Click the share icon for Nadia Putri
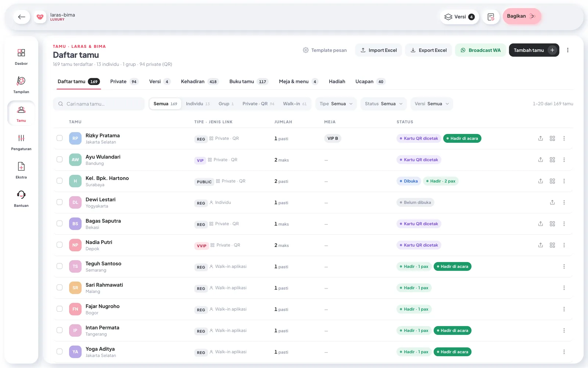This screenshot has height=368, width=588. pos(541,245)
